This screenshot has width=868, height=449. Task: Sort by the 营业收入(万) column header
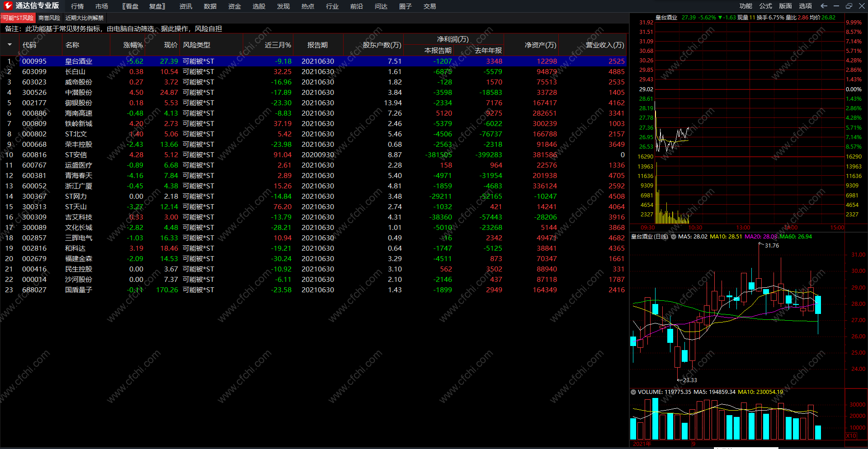pos(605,45)
